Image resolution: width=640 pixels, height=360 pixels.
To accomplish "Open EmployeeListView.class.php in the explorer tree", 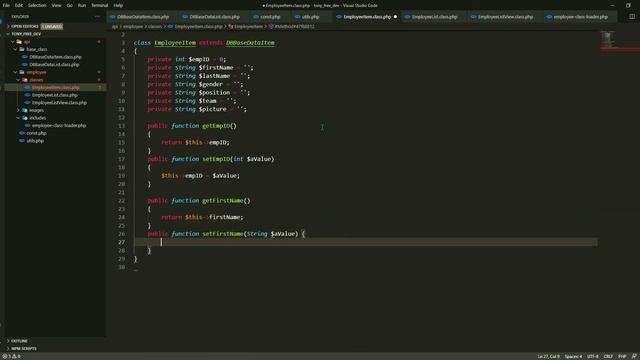I will pyautogui.click(x=59, y=103).
